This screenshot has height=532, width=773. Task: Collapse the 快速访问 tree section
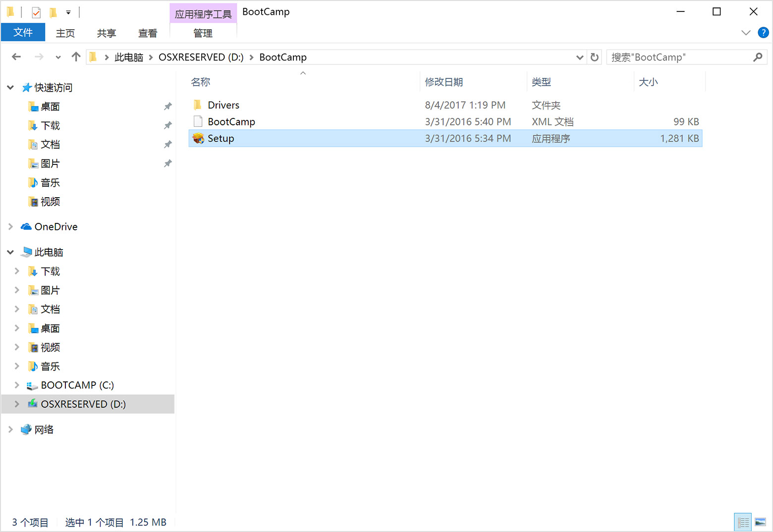(10, 88)
